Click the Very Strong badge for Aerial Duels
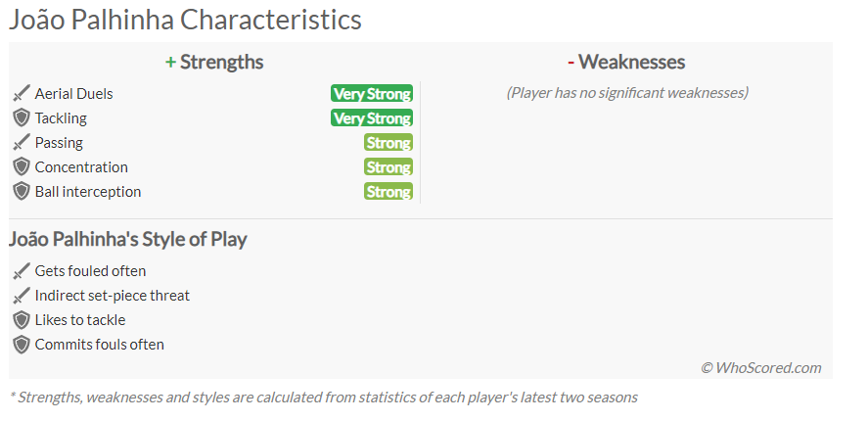Viewport: 868px width, 421px height. pyautogui.click(x=372, y=94)
